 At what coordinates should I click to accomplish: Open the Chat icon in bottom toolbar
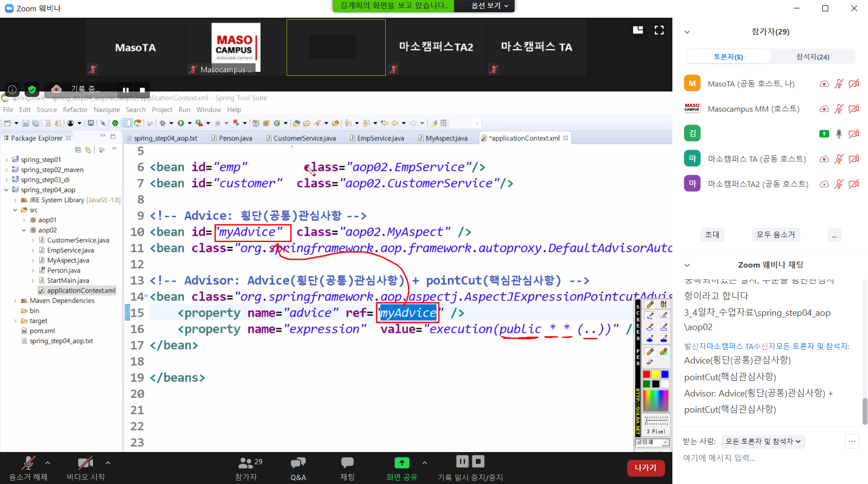click(x=347, y=463)
